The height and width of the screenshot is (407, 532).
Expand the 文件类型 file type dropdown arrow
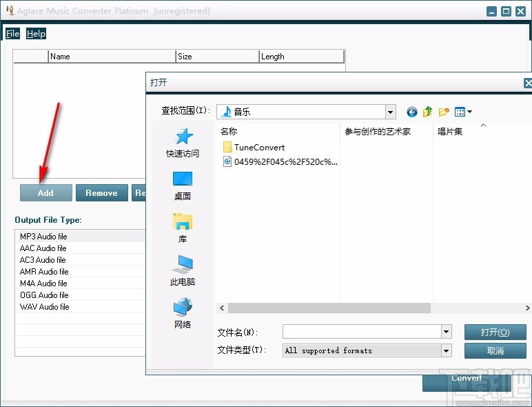(447, 350)
